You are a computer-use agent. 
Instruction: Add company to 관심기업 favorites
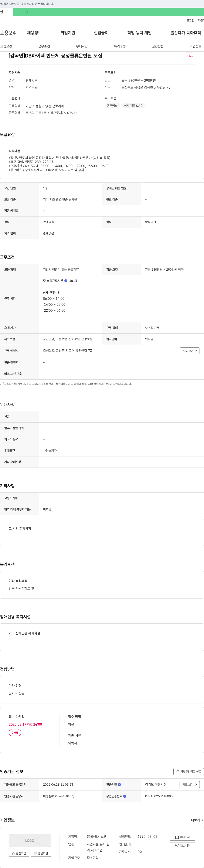pos(19,853)
